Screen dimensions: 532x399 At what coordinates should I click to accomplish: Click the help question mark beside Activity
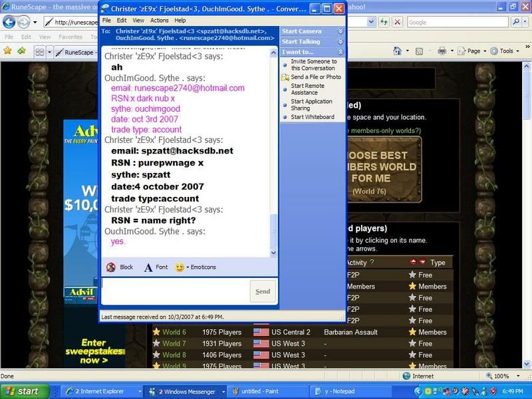point(372,262)
